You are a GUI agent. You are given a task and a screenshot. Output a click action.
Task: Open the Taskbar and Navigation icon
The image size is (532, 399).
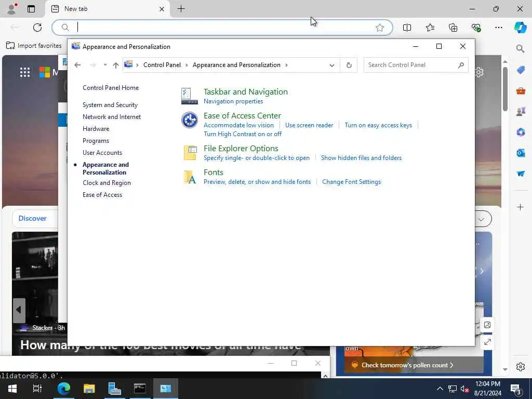tap(189, 96)
